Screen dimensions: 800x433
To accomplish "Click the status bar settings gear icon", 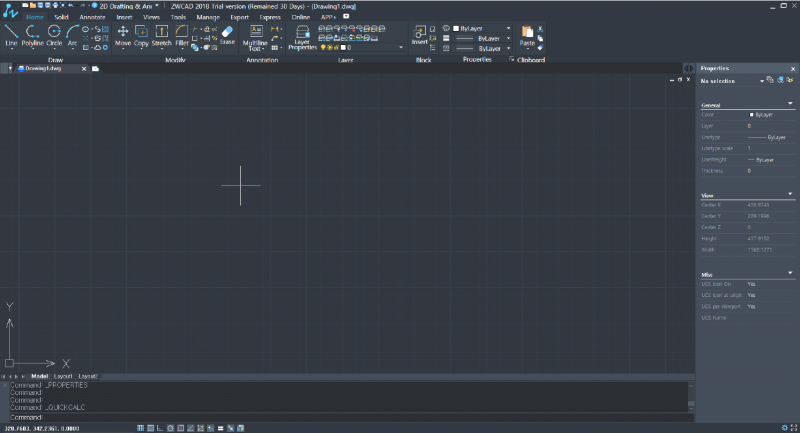I will (x=785, y=428).
